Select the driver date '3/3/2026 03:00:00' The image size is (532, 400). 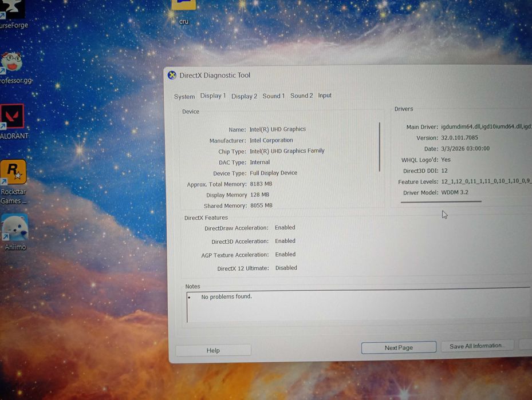pyautogui.click(x=465, y=148)
